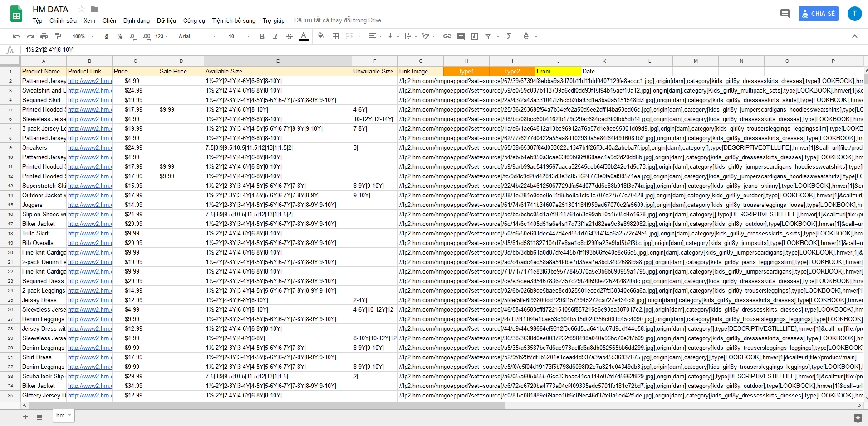868x426 pixels.
Task: Open the Trợ giúp menu
Action: [x=274, y=20]
